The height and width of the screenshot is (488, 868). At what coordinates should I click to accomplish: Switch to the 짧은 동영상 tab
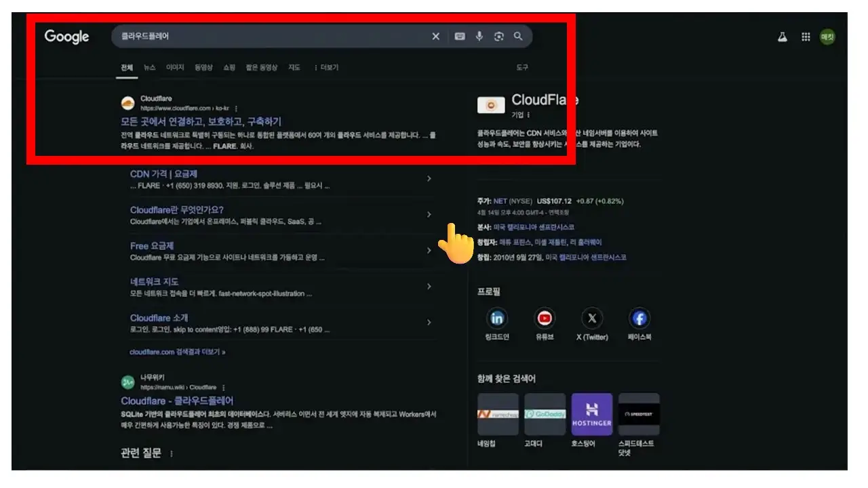[x=261, y=68]
